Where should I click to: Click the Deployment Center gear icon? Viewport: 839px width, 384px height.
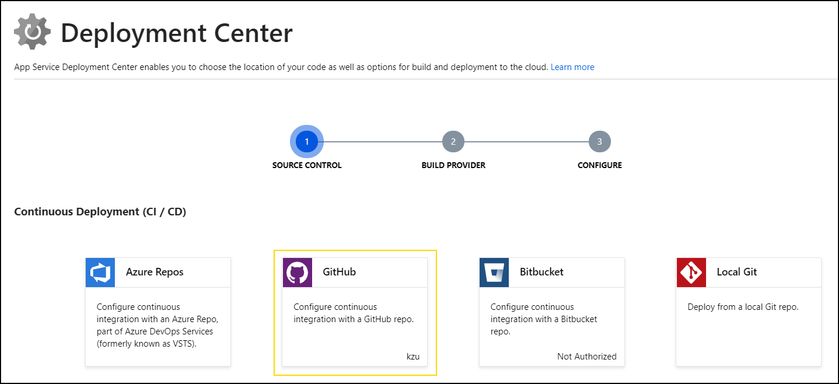click(x=32, y=32)
